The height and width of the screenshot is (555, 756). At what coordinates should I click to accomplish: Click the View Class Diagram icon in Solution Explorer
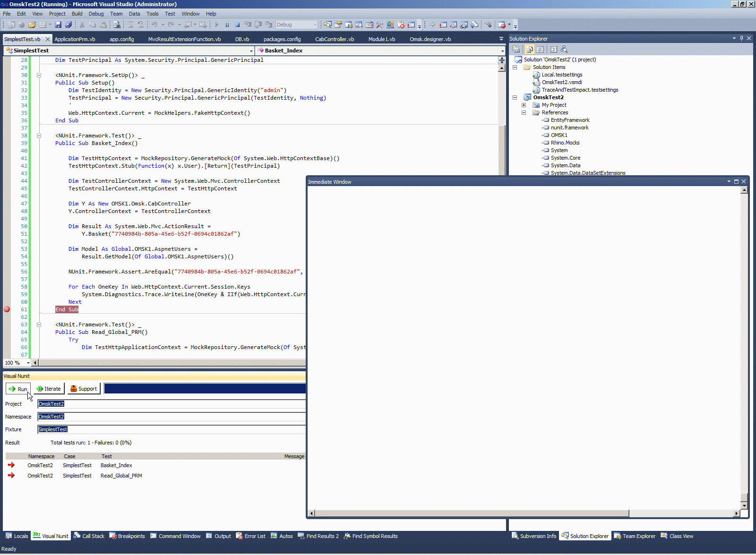pos(564,49)
